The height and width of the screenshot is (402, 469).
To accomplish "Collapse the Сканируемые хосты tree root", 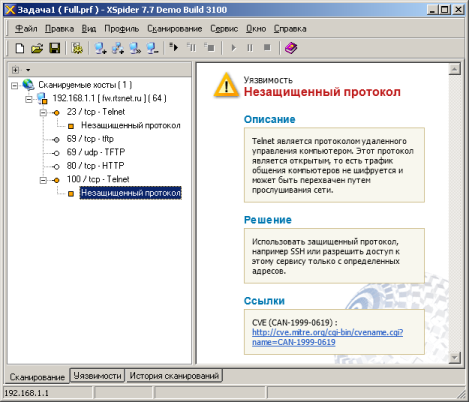I will pyautogui.click(x=14, y=85).
